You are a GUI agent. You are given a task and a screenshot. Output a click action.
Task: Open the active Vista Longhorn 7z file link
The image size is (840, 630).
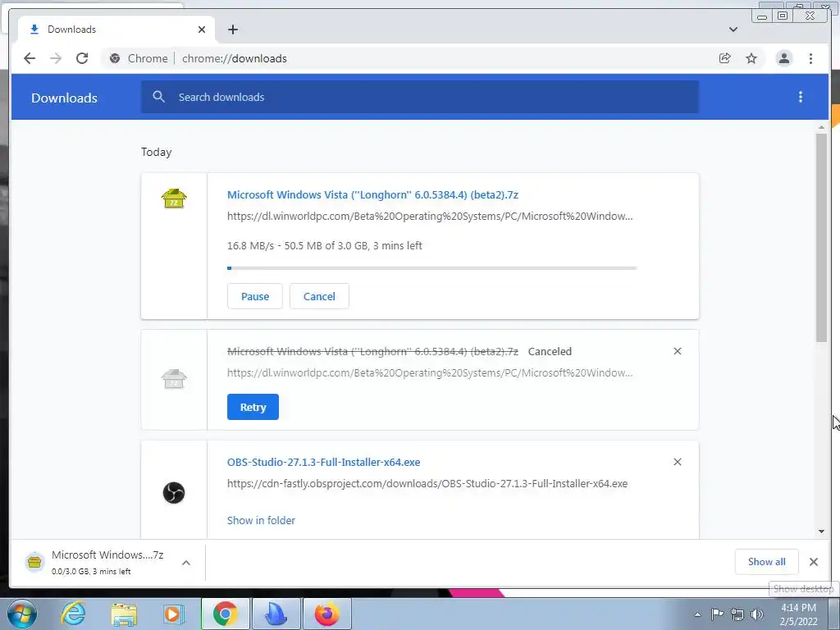pyautogui.click(x=373, y=194)
